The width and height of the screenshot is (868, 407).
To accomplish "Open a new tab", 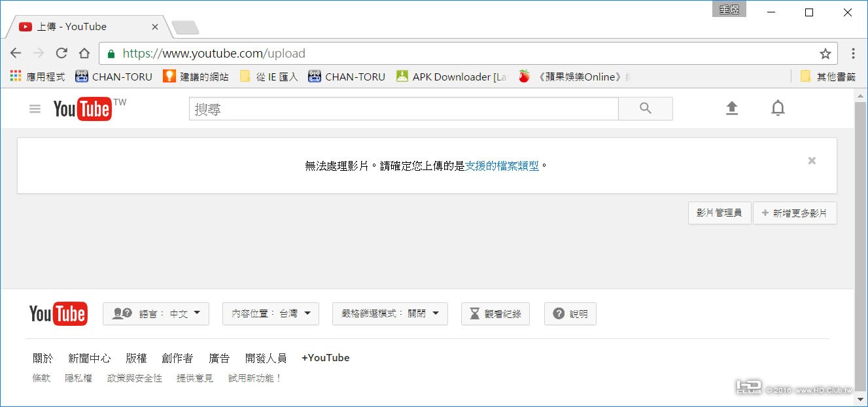I will tap(185, 27).
